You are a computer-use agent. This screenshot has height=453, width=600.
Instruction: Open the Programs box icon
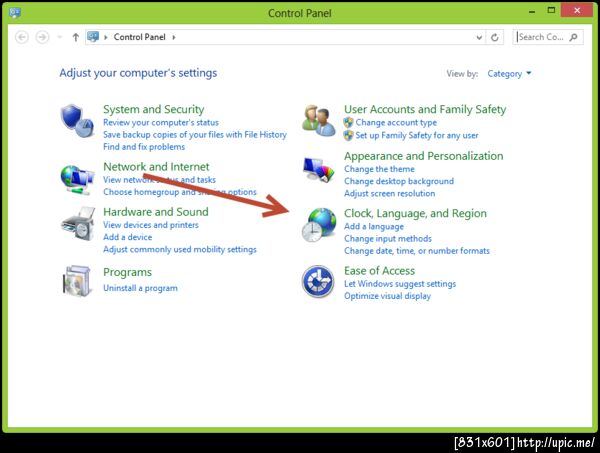tap(77, 281)
